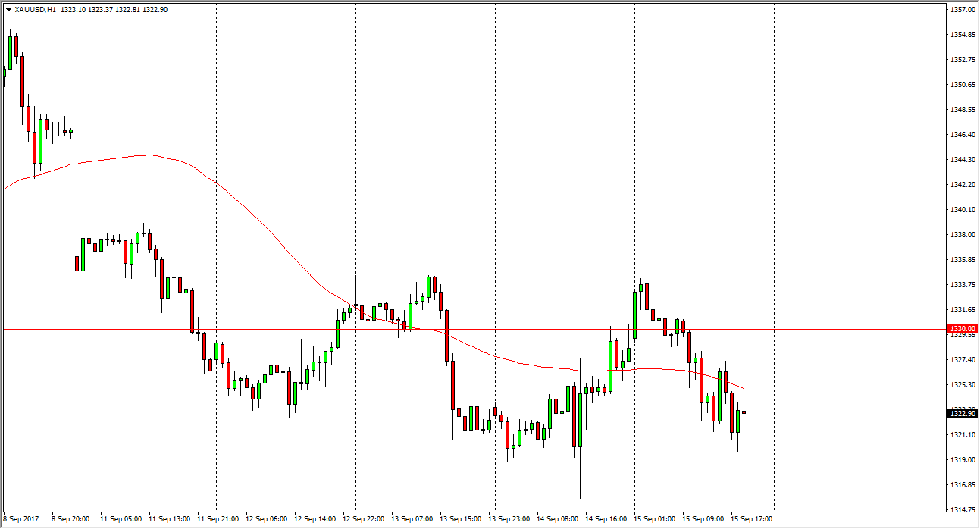
Task: Click the 11 Sep 05:00 time label
Action: [x=121, y=520]
